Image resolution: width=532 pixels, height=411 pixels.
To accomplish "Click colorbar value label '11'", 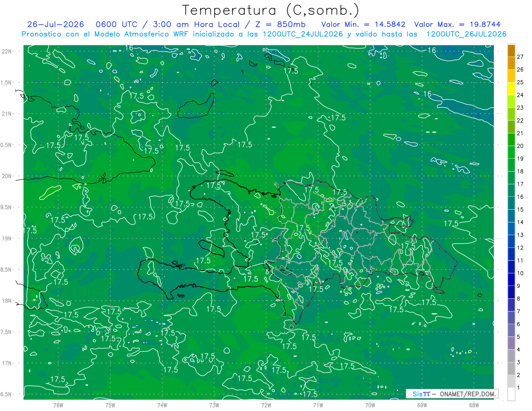I will pyautogui.click(x=520, y=261).
